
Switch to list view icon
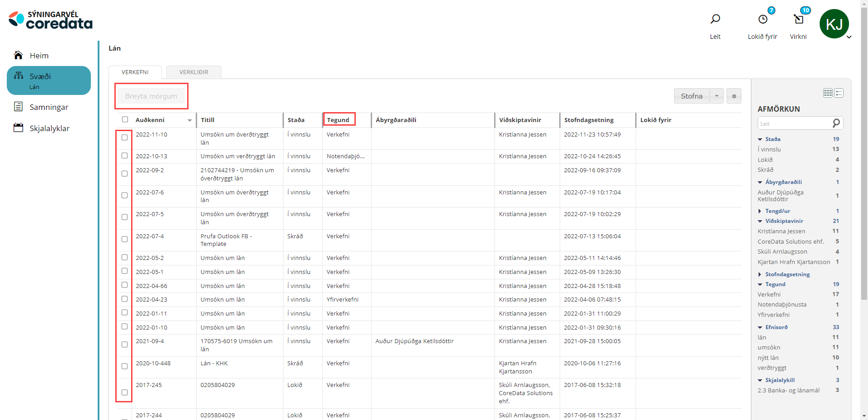click(x=839, y=93)
